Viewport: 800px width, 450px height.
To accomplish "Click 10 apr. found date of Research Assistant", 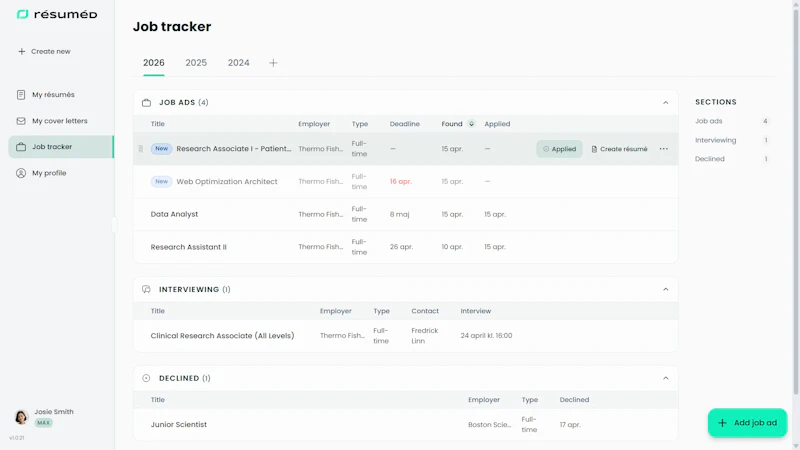I will click(452, 247).
